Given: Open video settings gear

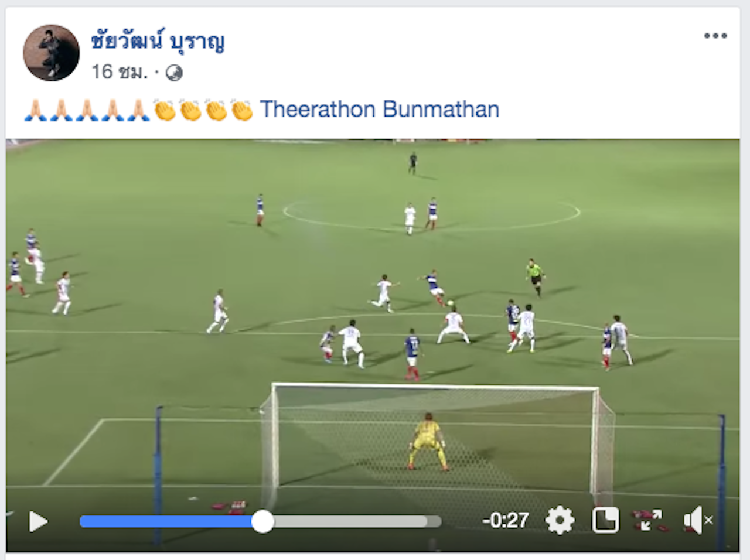Looking at the screenshot, I should pyautogui.click(x=560, y=520).
